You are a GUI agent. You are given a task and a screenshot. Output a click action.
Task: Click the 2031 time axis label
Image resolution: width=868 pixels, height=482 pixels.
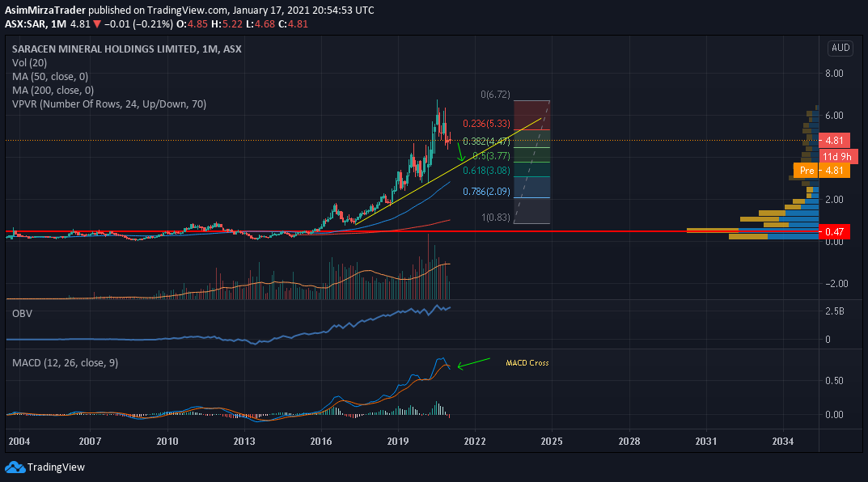pos(705,442)
